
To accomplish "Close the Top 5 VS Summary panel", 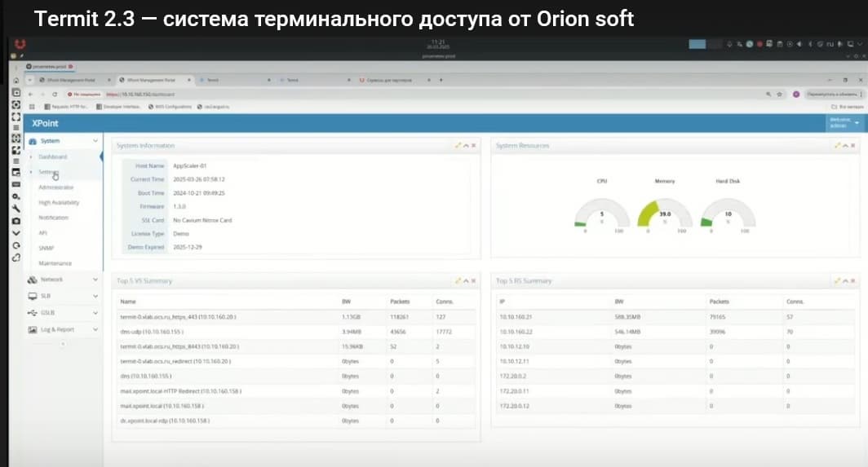I will point(473,280).
